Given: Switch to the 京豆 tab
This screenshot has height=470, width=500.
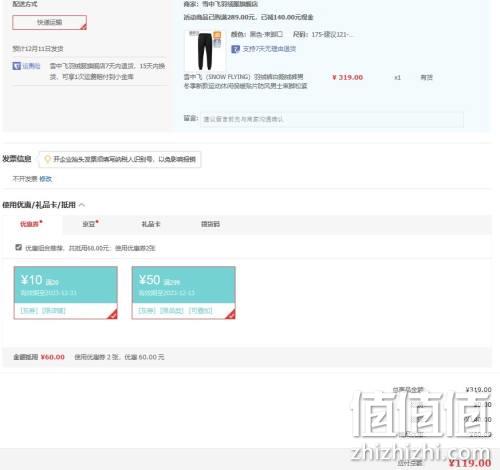Looking at the screenshot, I should (x=90, y=224).
